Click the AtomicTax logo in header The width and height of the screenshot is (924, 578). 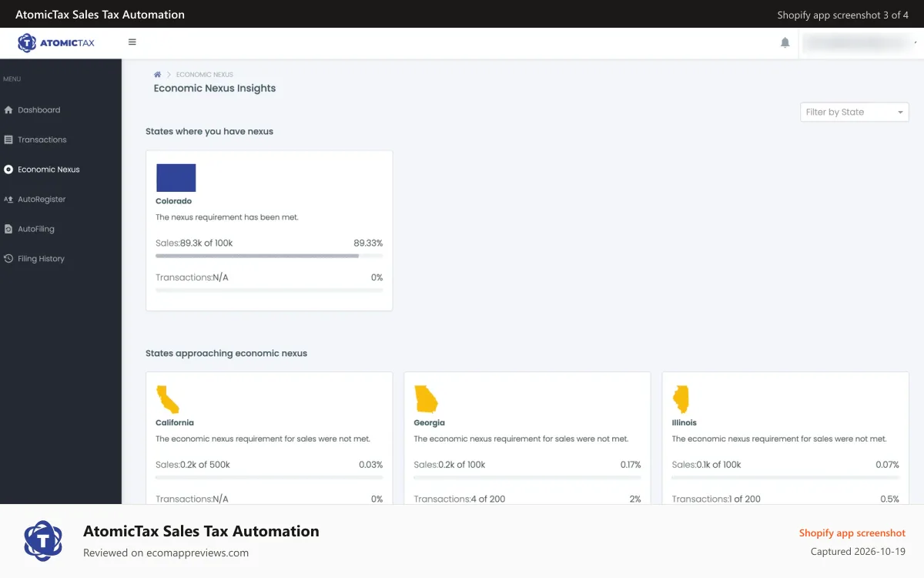click(x=56, y=43)
